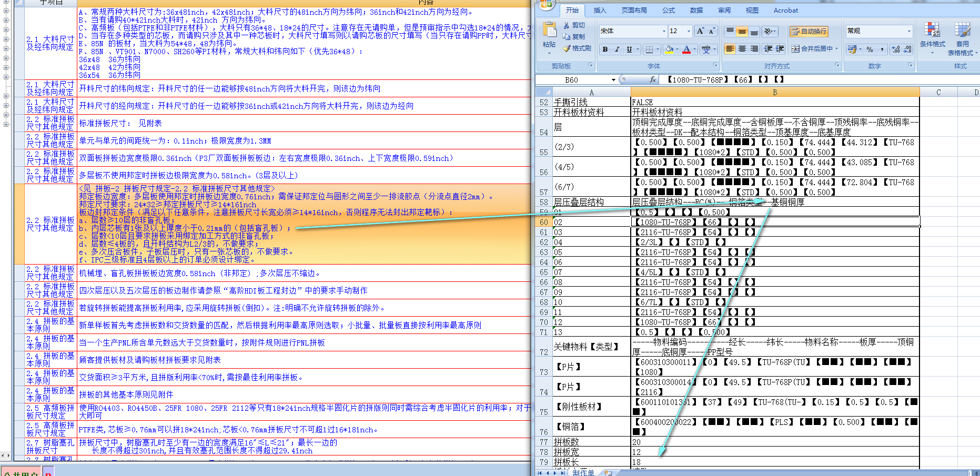Set bottom vertical alignment

pyautogui.click(x=754, y=32)
